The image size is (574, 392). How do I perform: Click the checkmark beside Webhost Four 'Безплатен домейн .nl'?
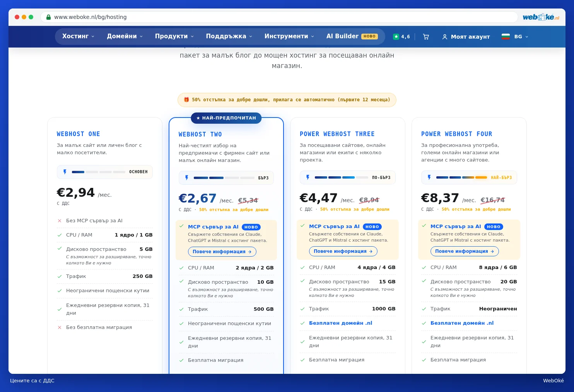(424, 323)
